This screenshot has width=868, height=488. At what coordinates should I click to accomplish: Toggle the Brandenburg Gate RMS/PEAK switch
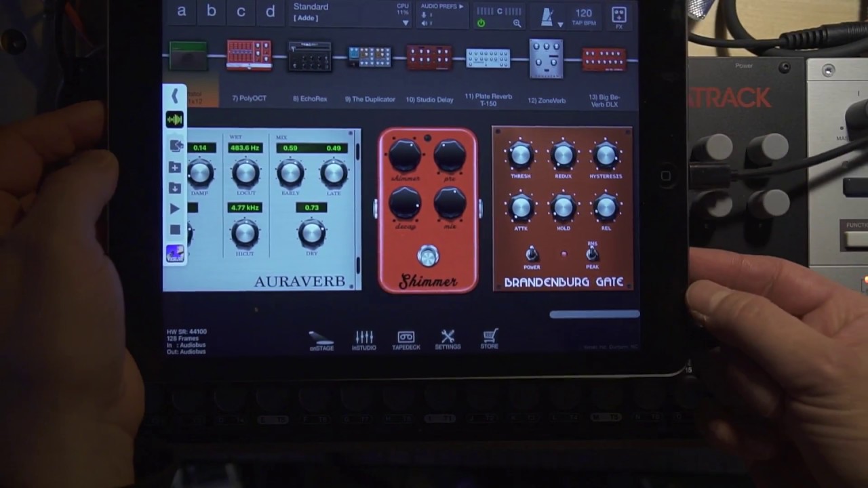click(x=592, y=253)
